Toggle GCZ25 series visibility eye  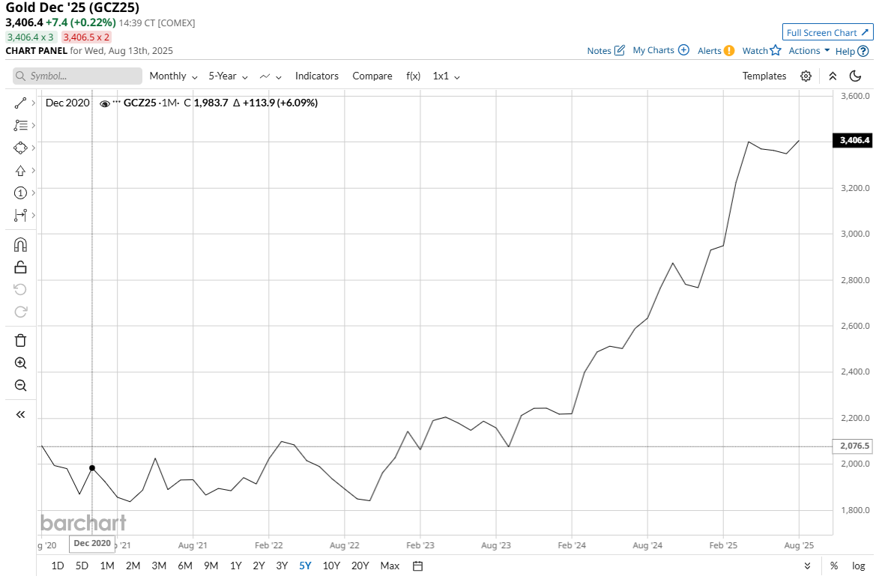pyautogui.click(x=104, y=103)
